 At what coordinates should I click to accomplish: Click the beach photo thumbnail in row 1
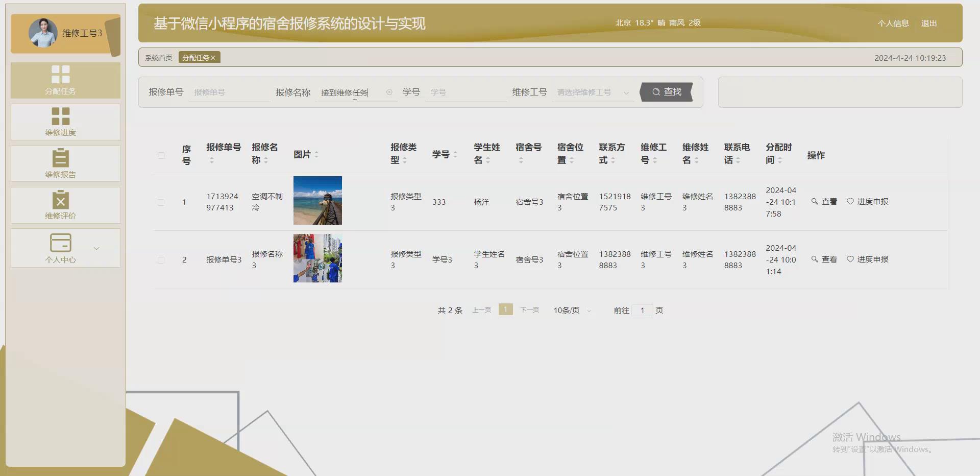click(x=317, y=200)
